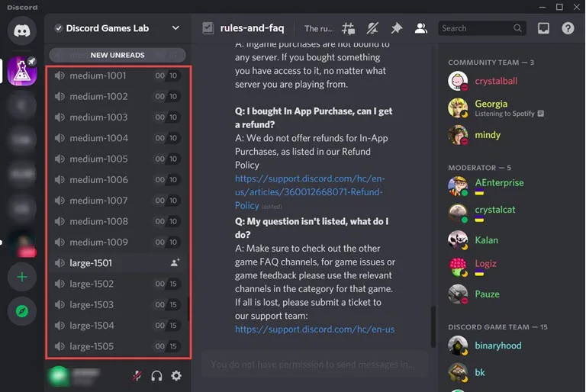Jump to NEW UNREADS

118,56
